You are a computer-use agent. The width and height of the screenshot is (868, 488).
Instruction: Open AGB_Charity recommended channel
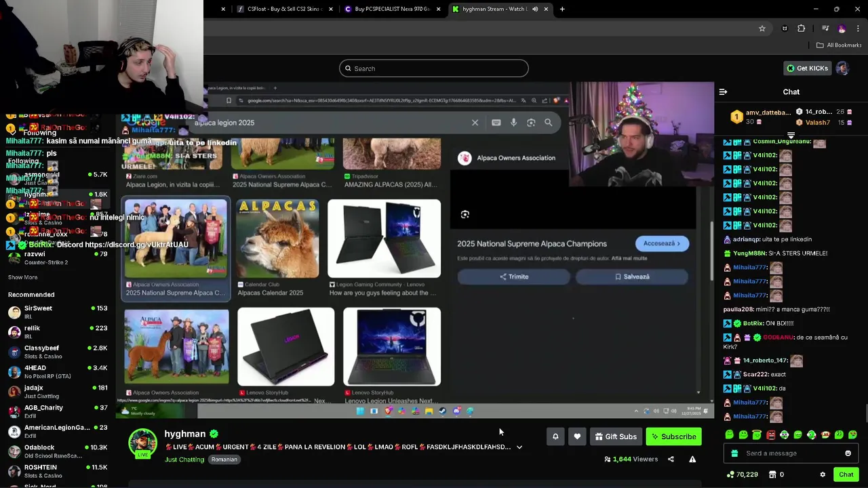(58, 411)
